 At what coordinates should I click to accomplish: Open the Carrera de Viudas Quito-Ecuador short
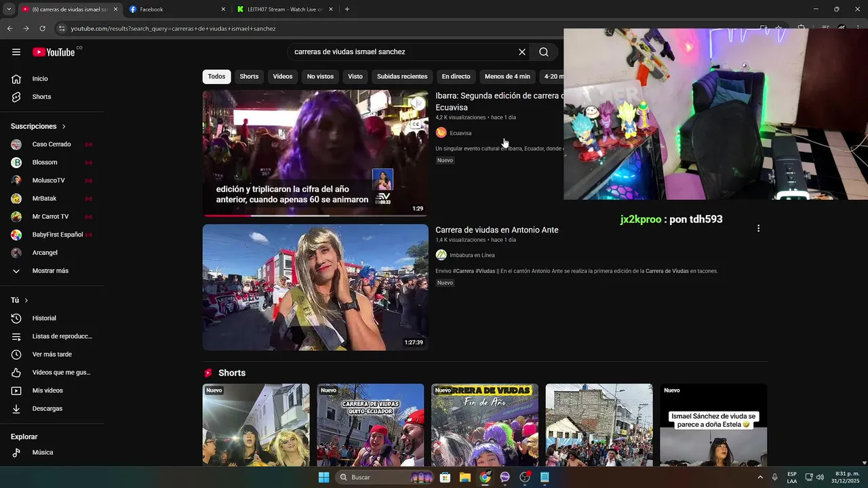370,426
